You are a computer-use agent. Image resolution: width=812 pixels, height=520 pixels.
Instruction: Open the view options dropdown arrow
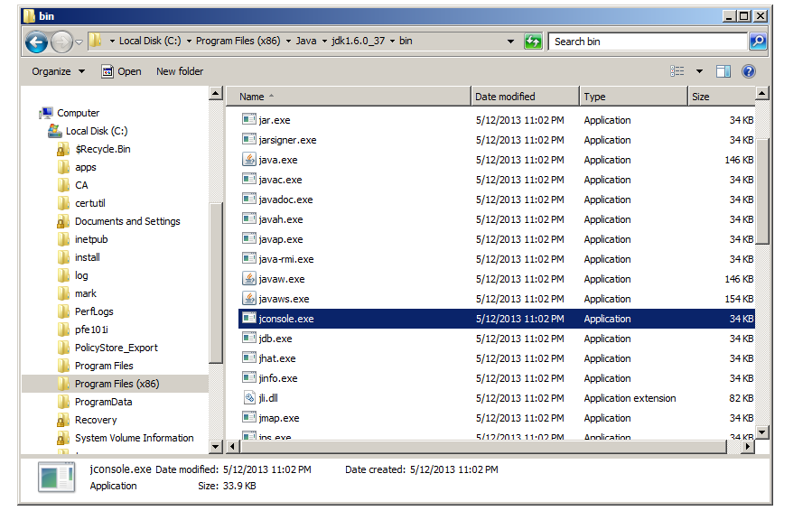tap(699, 71)
